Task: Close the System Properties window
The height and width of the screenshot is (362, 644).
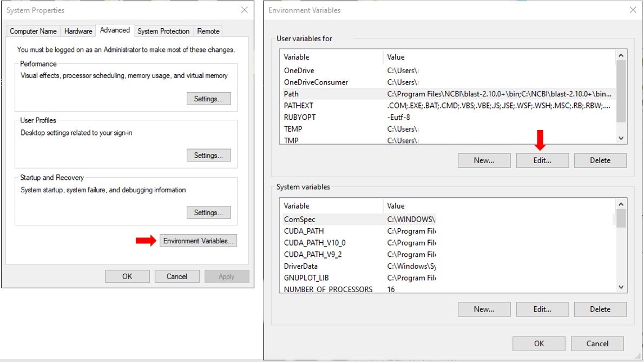Action: 245,10
